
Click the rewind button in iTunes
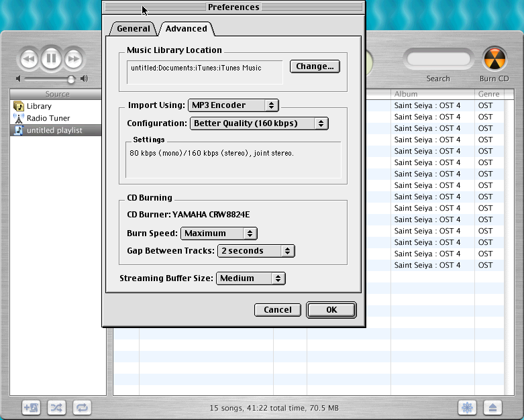(x=29, y=59)
